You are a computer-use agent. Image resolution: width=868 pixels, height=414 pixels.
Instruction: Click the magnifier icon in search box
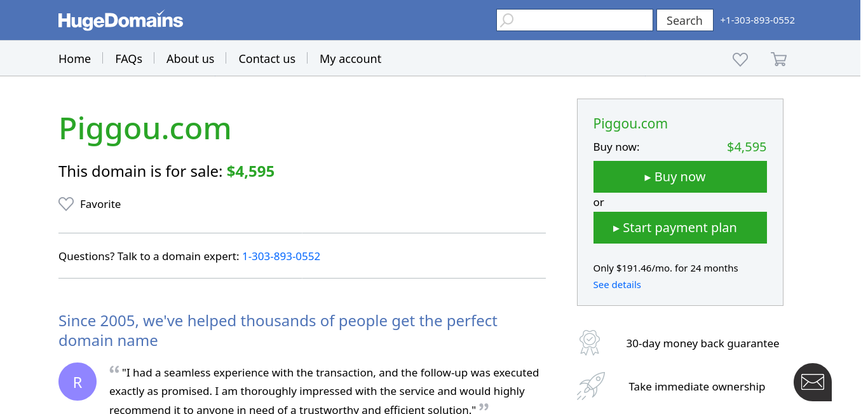(506, 20)
